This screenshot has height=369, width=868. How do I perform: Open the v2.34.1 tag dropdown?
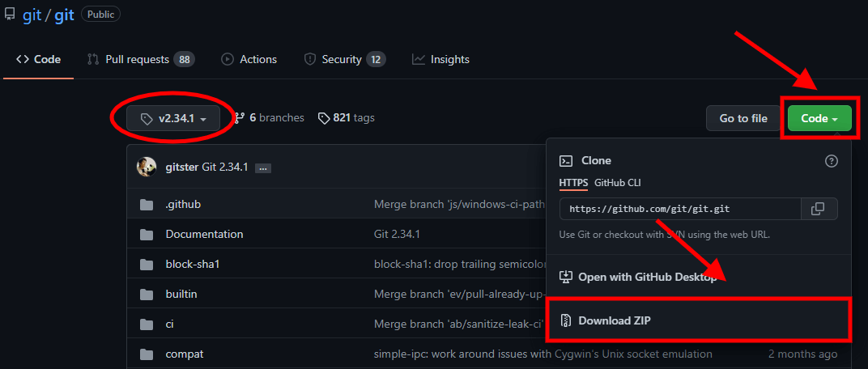pos(173,119)
